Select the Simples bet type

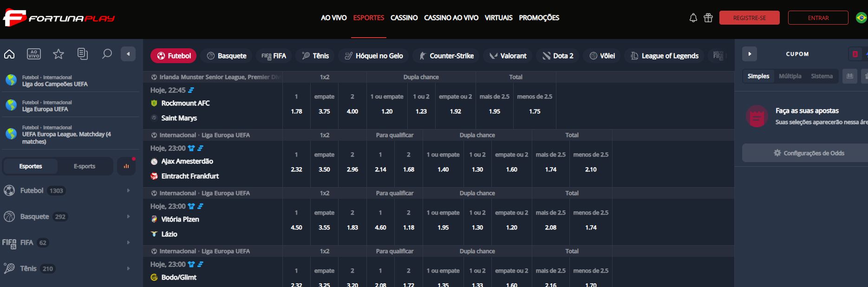click(758, 76)
